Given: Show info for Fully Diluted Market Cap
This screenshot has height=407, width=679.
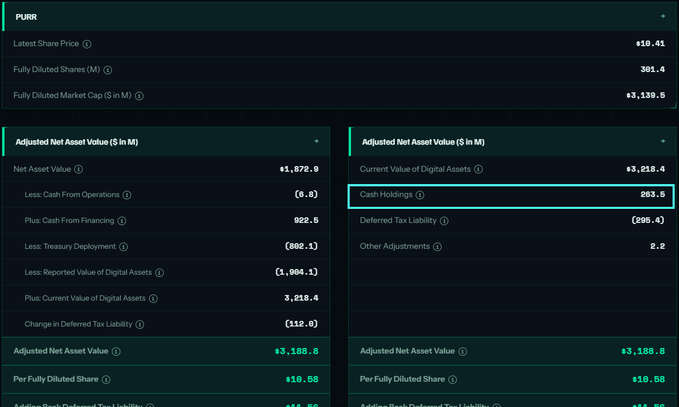Looking at the screenshot, I should (x=139, y=96).
